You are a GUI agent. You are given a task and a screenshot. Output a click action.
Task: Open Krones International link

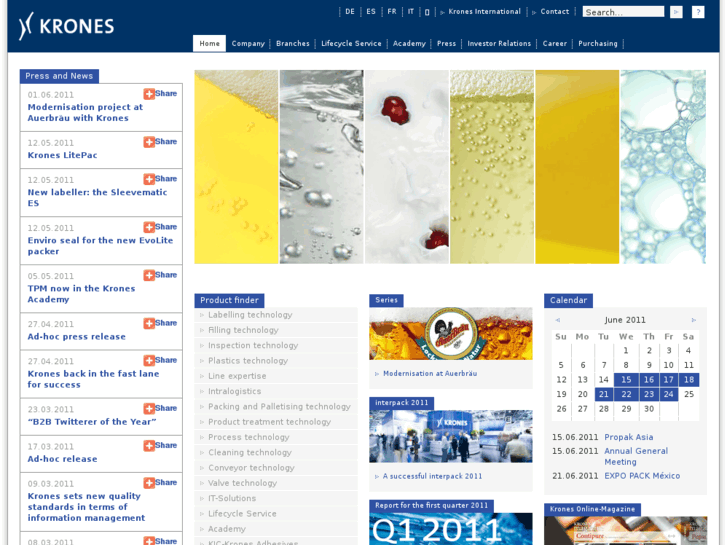485,12
